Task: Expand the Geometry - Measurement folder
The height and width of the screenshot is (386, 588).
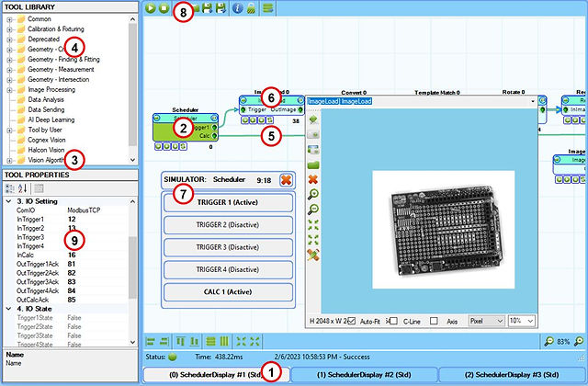Action: (10, 70)
